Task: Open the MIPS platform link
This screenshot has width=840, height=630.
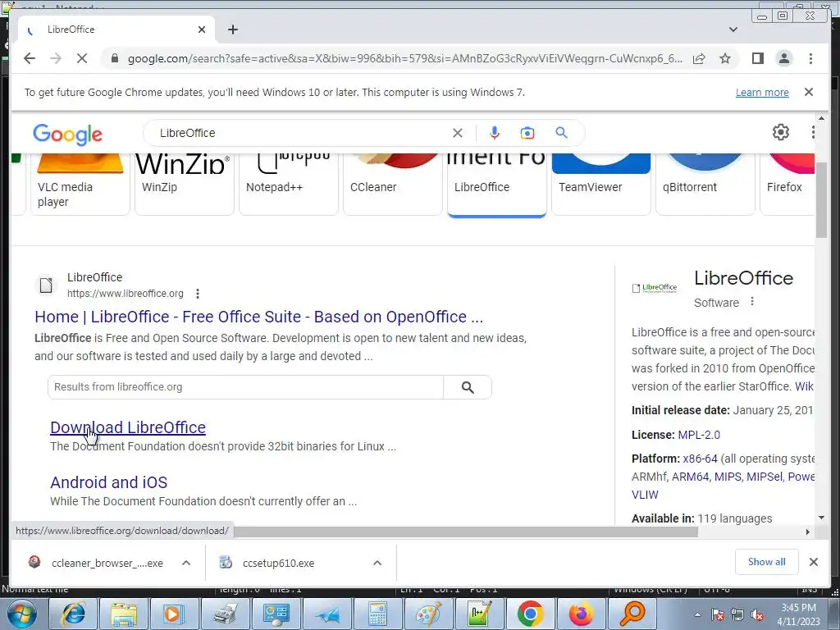Action: pyautogui.click(x=728, y=477)
